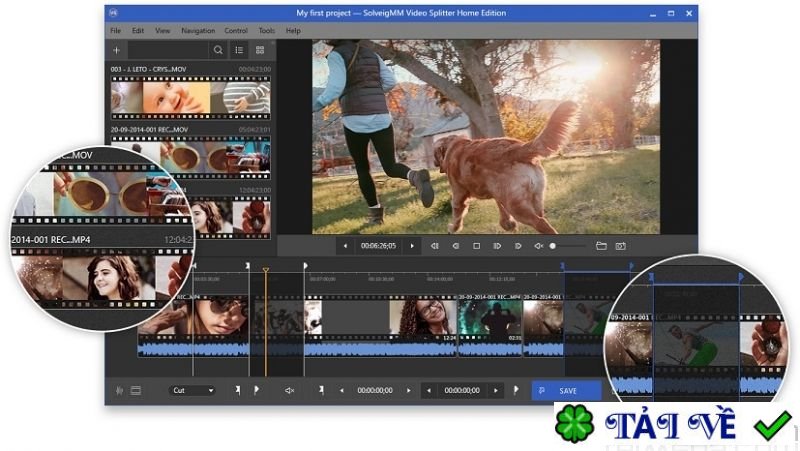Click the add media plus icon
800x451 pixels.
pyautogui.click(x=117, y=49)
